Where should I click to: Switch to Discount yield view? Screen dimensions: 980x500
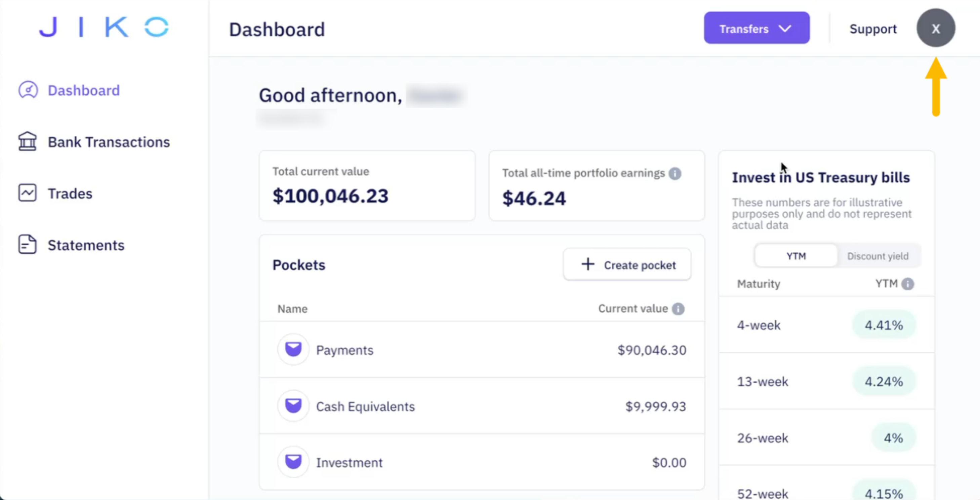coord(878,255)
